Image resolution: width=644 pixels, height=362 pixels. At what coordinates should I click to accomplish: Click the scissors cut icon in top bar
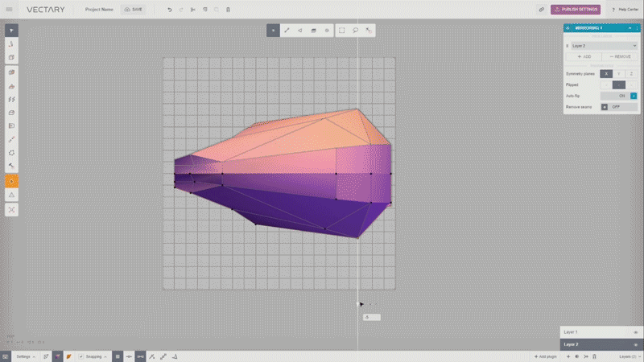click(x=192, y=10)
